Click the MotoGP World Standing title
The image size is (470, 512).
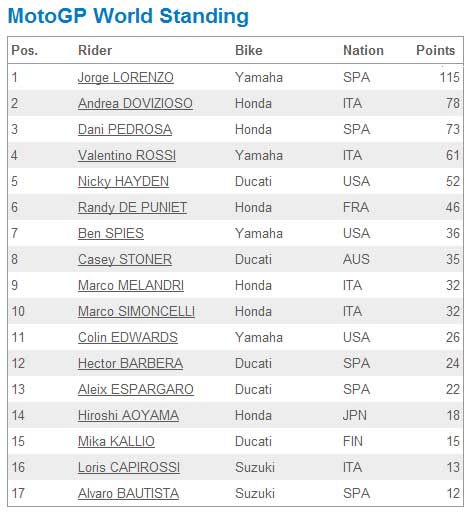pyautogui.click(x=128, y=16)
